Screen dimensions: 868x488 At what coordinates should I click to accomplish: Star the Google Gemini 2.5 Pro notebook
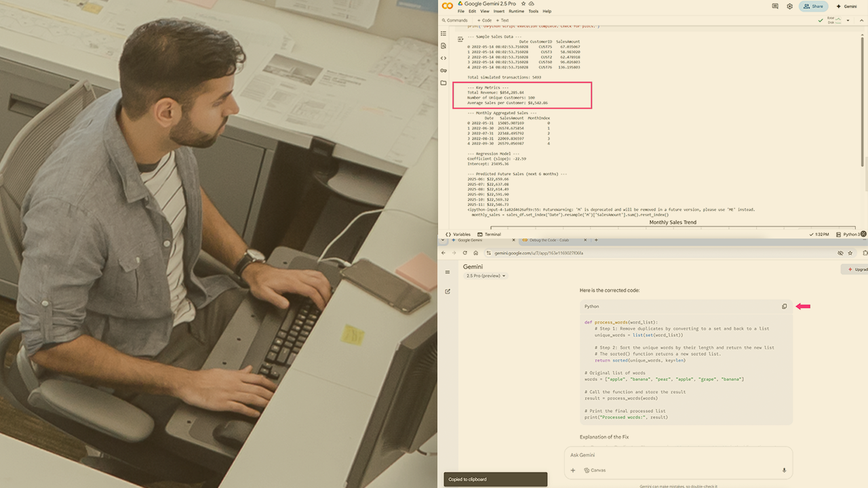pyautogui.click(x=523, y=3)
